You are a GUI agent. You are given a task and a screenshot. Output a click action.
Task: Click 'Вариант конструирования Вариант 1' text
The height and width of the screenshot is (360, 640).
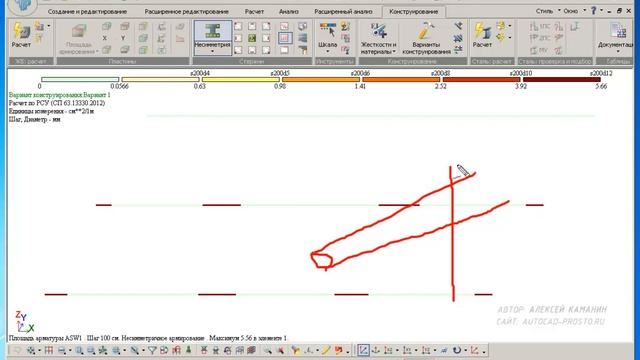[x=60, y=95]
